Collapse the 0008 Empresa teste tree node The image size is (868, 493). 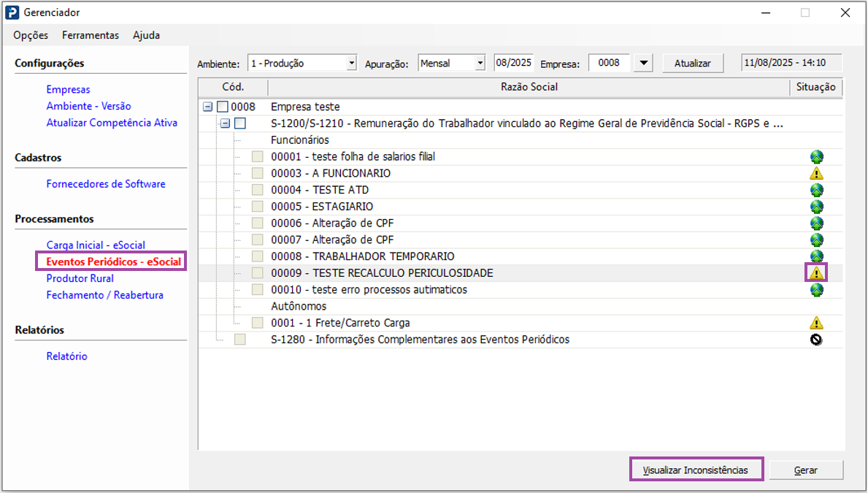click(207, 107)
